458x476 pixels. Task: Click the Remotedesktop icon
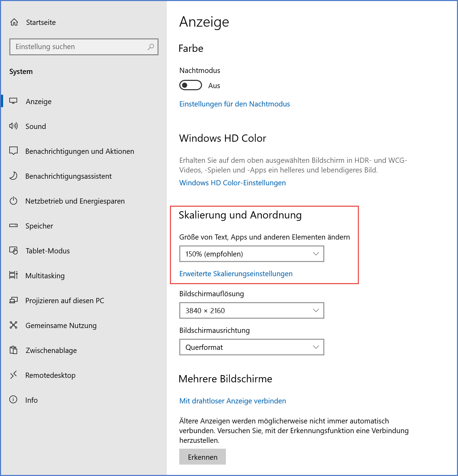pyautogui.click(x=13, y=375)
